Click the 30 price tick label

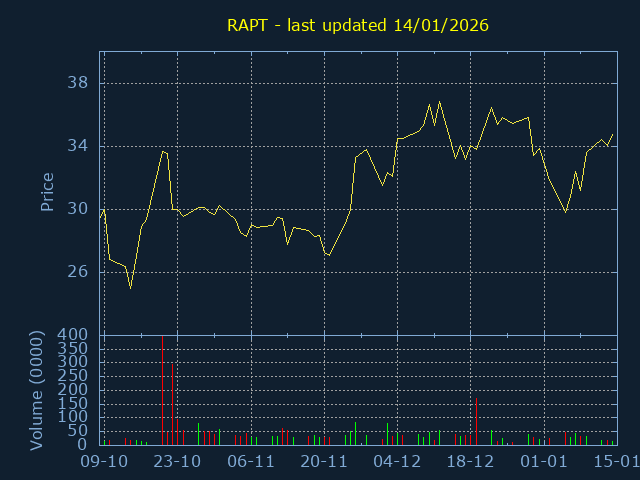[77, 209]
